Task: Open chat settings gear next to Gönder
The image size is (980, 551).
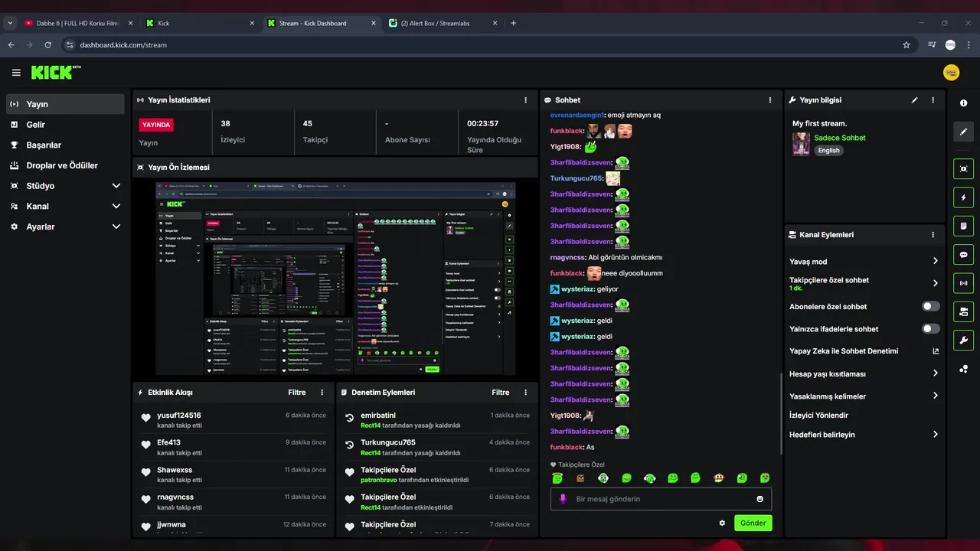Action: (x=722, y=523)
